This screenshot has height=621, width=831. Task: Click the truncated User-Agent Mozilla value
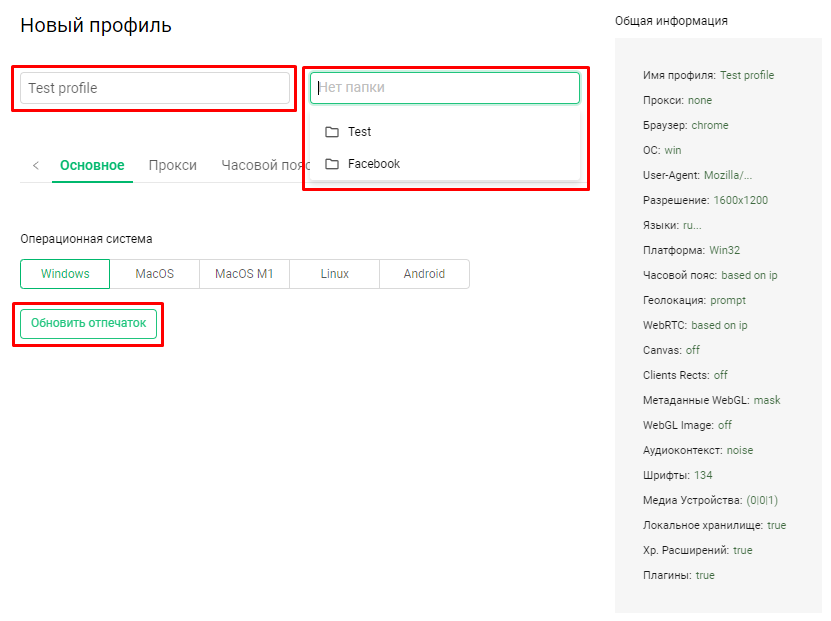728,175
